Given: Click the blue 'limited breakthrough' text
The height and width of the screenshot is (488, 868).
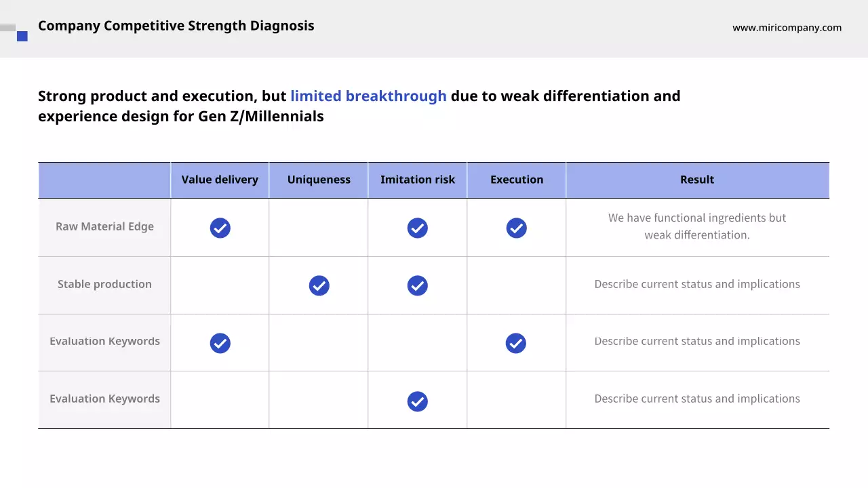Looking at the screenshot, I should point(368,96).
